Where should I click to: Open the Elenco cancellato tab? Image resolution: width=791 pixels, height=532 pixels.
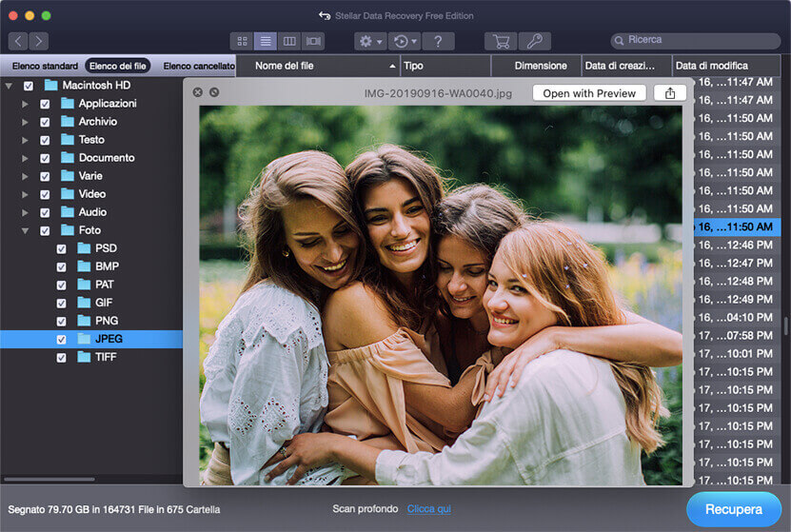coord(198,66)
